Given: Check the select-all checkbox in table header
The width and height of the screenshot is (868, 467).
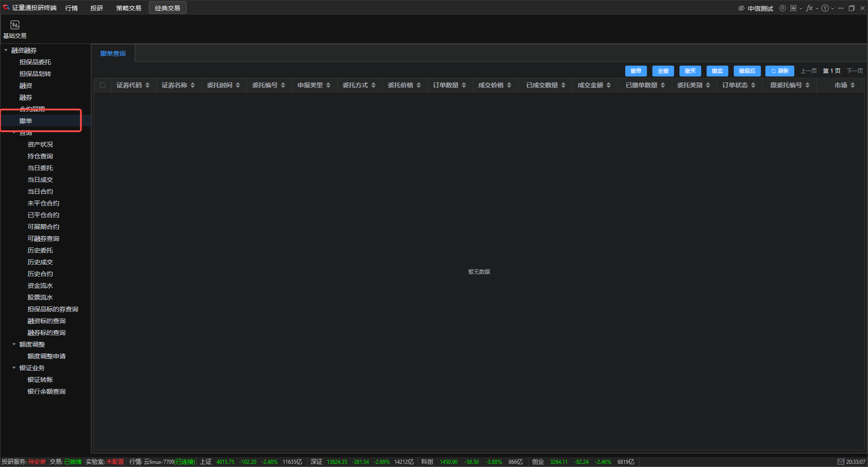Looking at the screenshot, I should (x=103, y=85).
